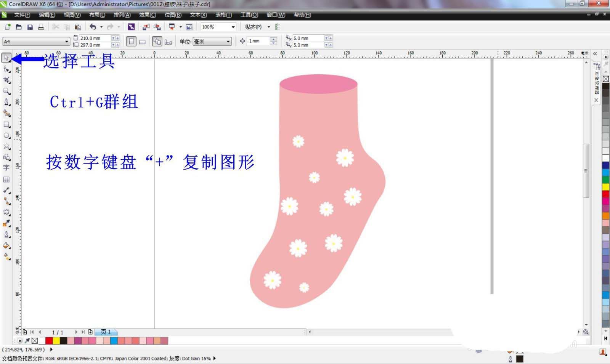
Task: Select the Ellipse tool
Action: (x=6, y=135)
